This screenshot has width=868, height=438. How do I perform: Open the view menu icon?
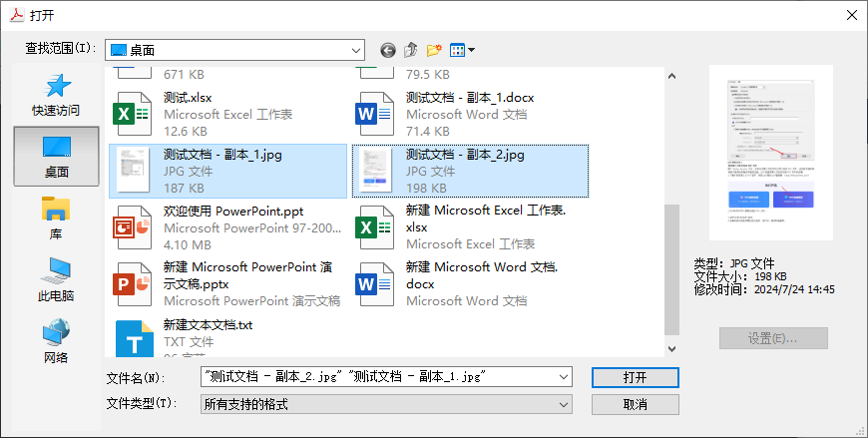[x=462, y=50]
